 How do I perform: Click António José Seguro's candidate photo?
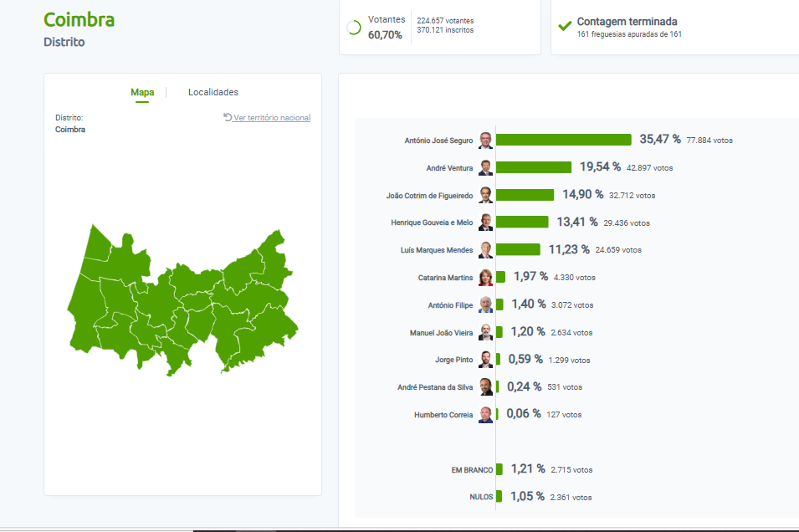click(x=485, y=141)
